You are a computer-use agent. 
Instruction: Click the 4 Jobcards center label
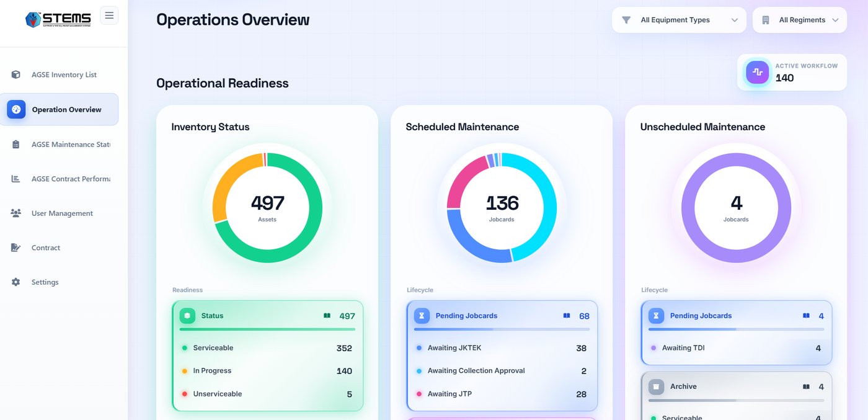[736, 208]
